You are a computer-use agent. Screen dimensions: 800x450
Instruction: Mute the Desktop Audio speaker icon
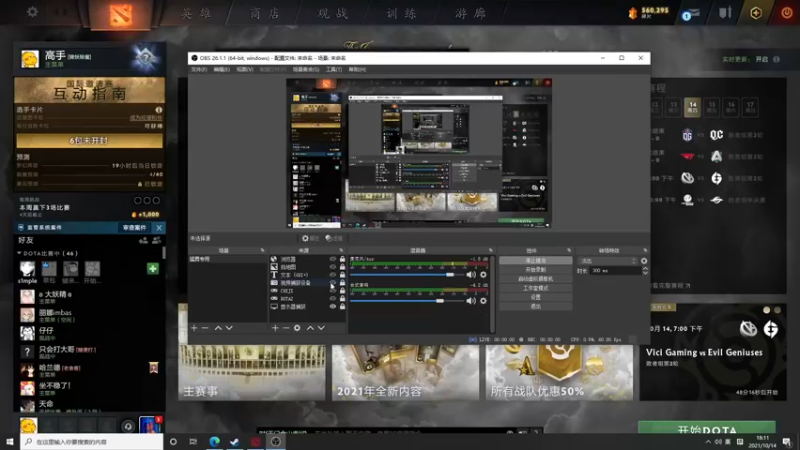(471, 301)
